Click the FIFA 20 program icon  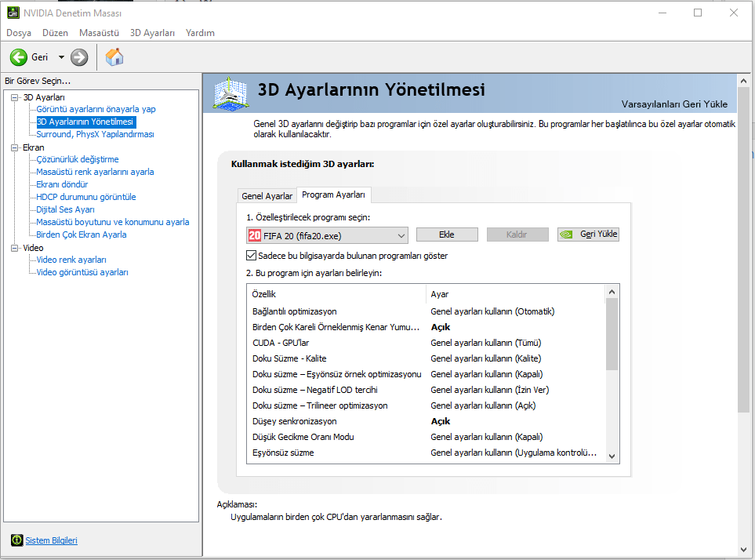pos(254,235)
